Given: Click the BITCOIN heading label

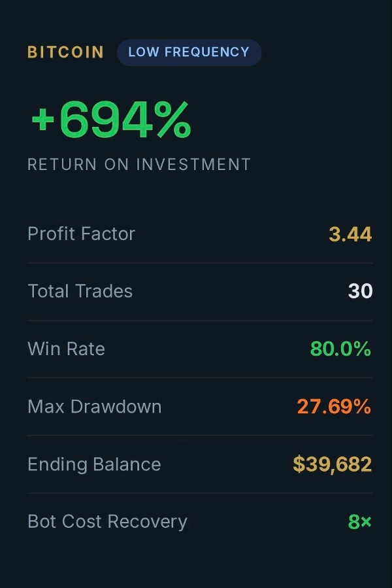Looking at the screenshot, I should click(x=65, y=52).
